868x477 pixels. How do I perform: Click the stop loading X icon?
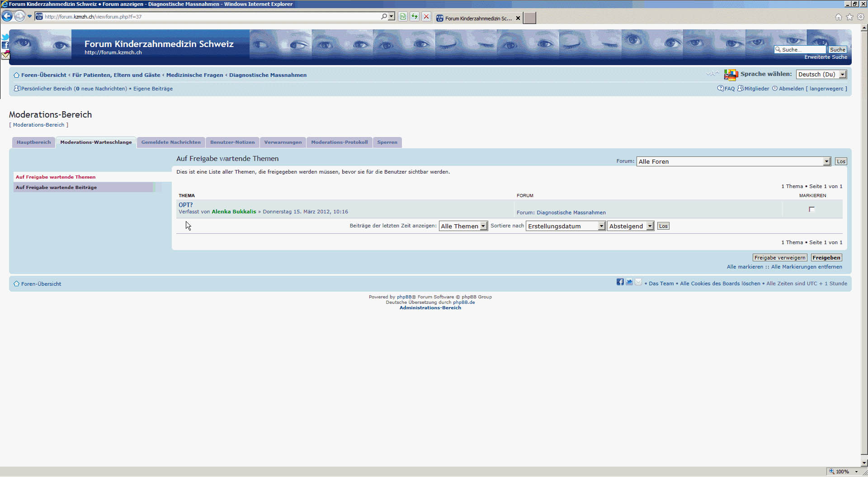tap(426, 17)
